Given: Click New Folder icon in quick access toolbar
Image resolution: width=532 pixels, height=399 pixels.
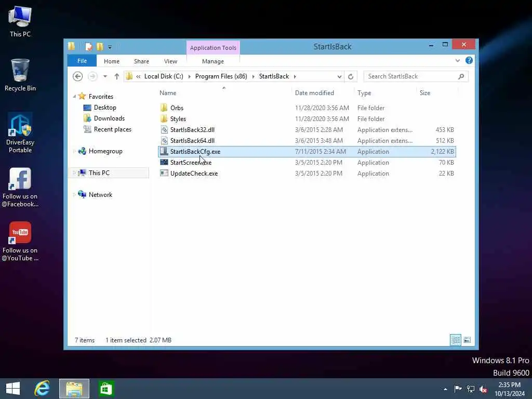Looking at the screenshot, I should 100,46.
